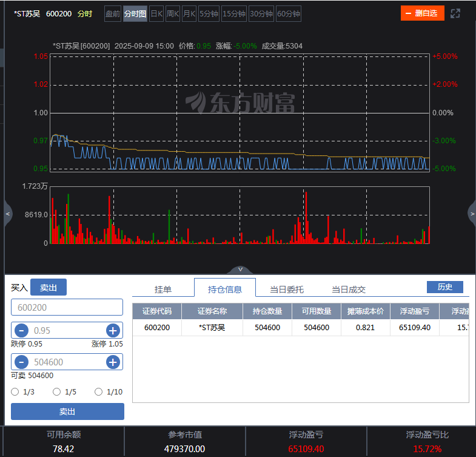476x457 pixels.
Task: Open the 挂单 pending orders tab
Action: (x=163, y=289)
